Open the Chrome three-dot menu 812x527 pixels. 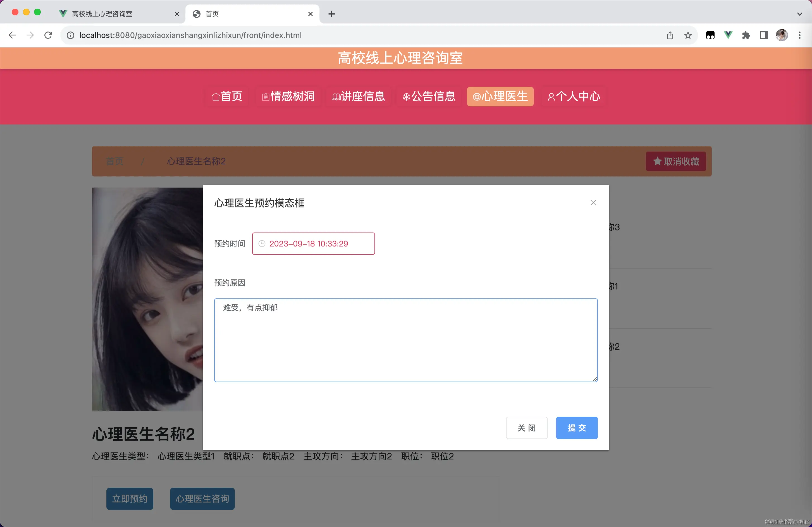click(x=800, y=35)
